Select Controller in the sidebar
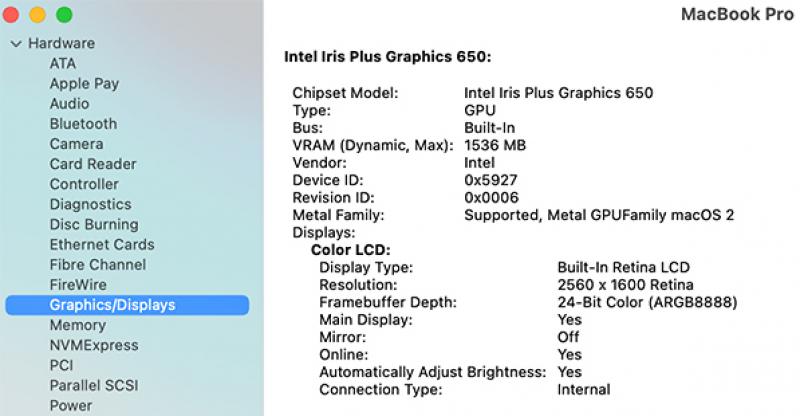800x416 pixels. (84, 184)
